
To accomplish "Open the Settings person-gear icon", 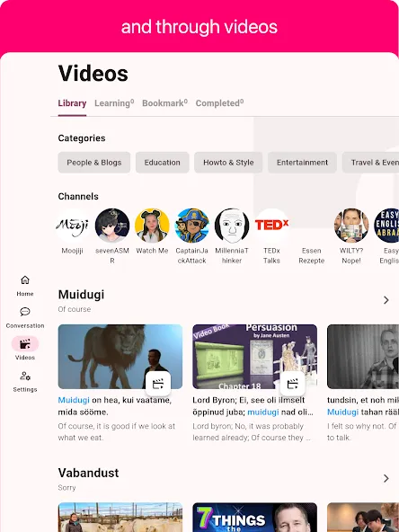I will click(x=25, y=376).
